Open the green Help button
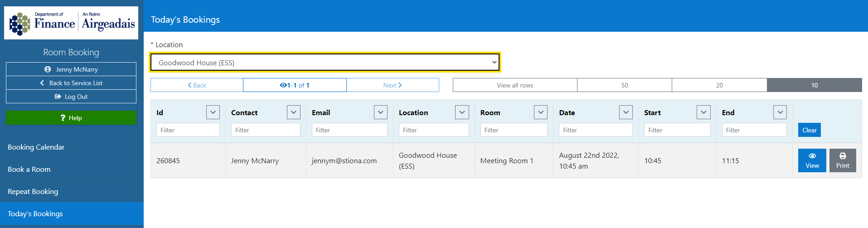The image size is (868, 228). 71,118
